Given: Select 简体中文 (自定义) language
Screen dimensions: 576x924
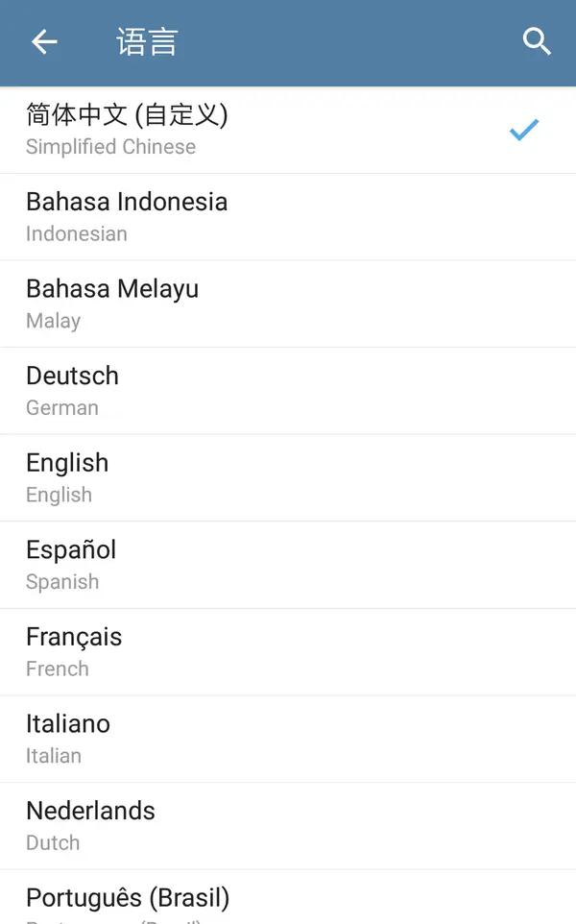Looking at the screenshot, I should (x=127, y=116).
